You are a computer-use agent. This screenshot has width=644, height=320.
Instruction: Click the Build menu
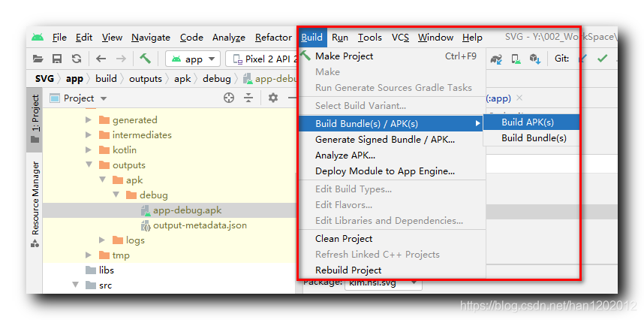point(311,38)
